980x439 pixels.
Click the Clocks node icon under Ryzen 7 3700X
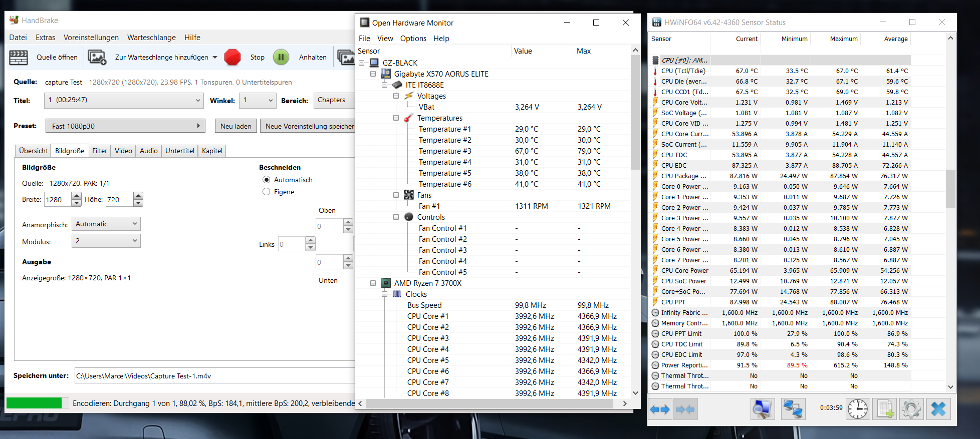[397, 294]
